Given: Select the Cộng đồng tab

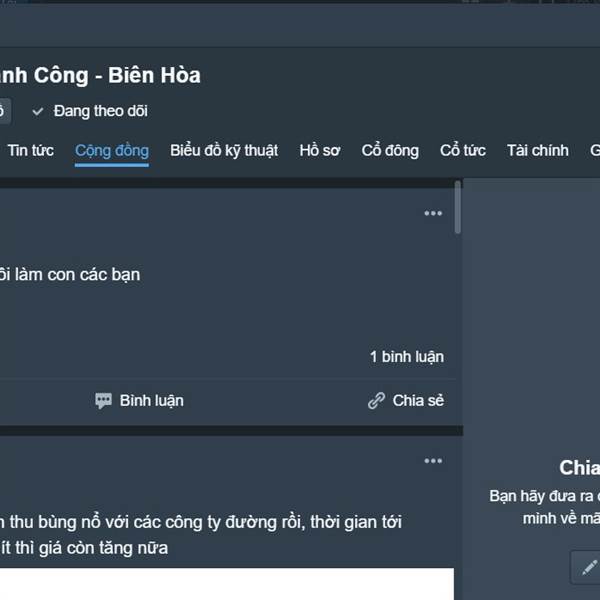Looking at the screenshot, I should [x=112, y=151].
